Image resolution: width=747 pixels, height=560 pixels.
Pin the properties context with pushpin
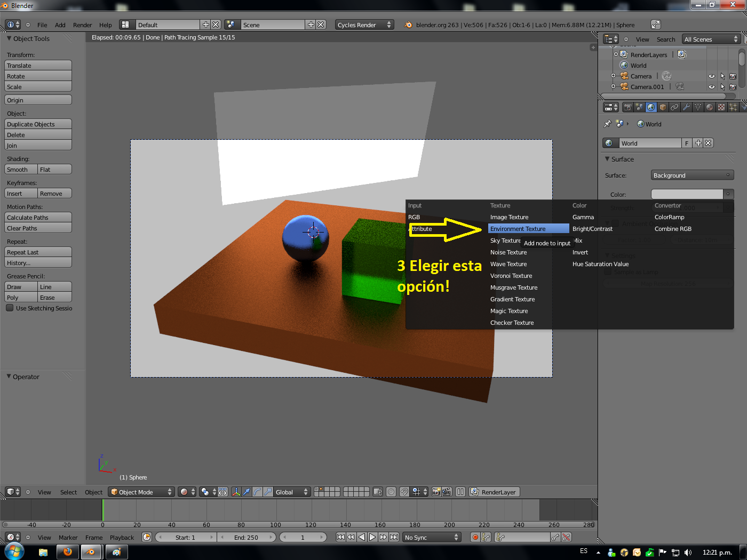(607, 124)
